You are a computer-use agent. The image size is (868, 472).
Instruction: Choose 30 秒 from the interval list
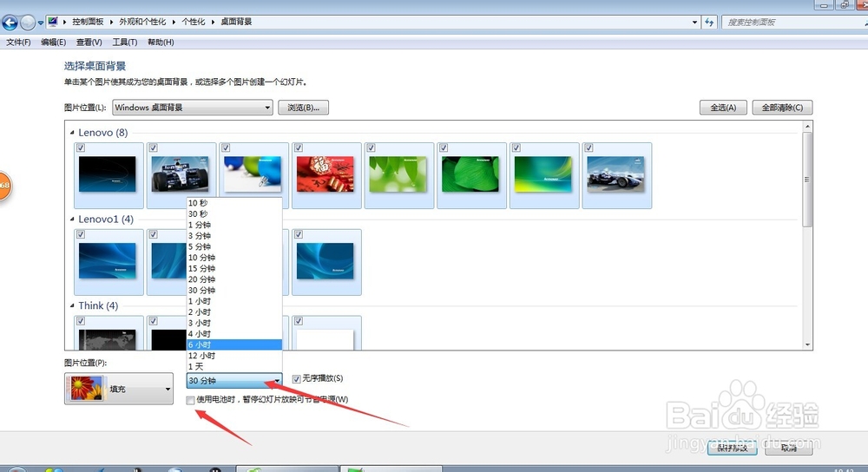coord(234,213)
